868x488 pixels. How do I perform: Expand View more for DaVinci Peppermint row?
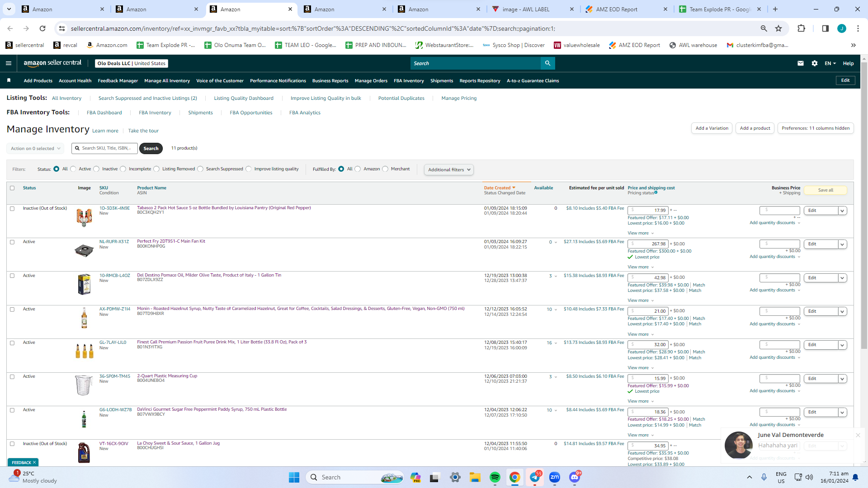pos(641,435)
